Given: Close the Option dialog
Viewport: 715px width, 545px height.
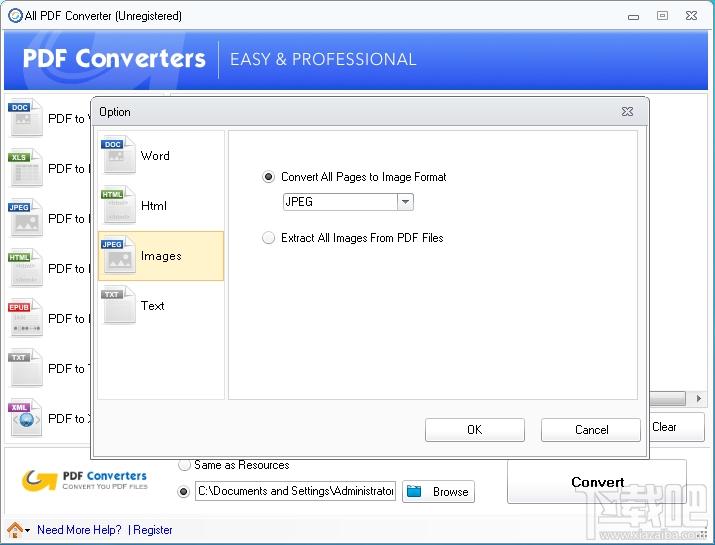Looking at the screenshot, I should coord(627,112).
